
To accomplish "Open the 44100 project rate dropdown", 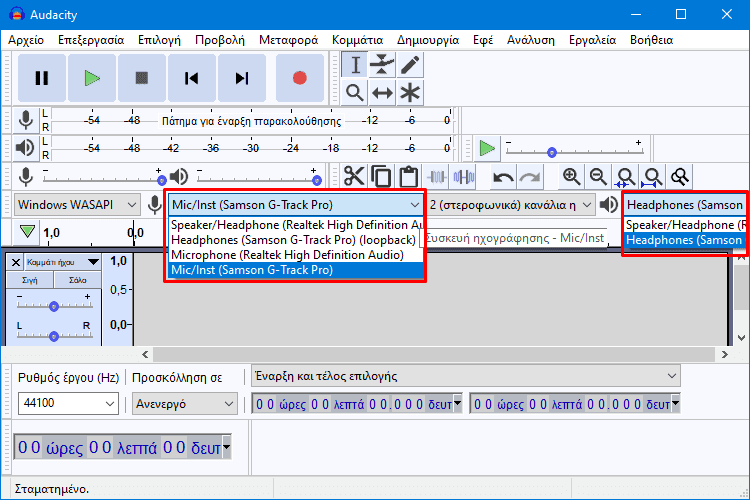I will pyautogui.click(x=68, y=403).
